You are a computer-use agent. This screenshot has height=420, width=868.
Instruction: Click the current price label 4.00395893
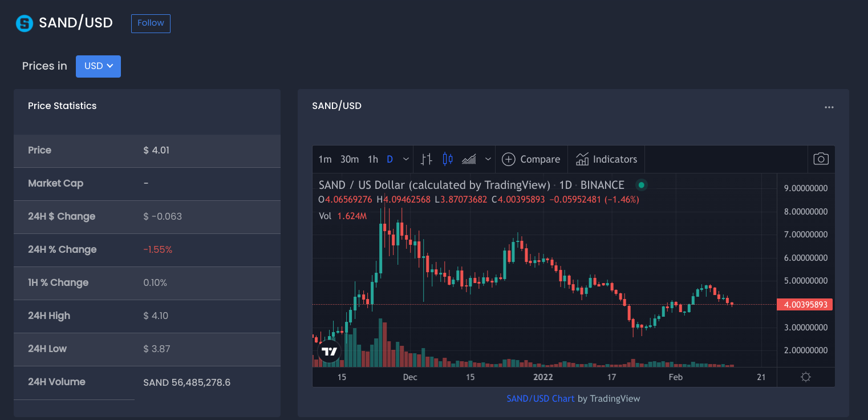tap(805, 305)
